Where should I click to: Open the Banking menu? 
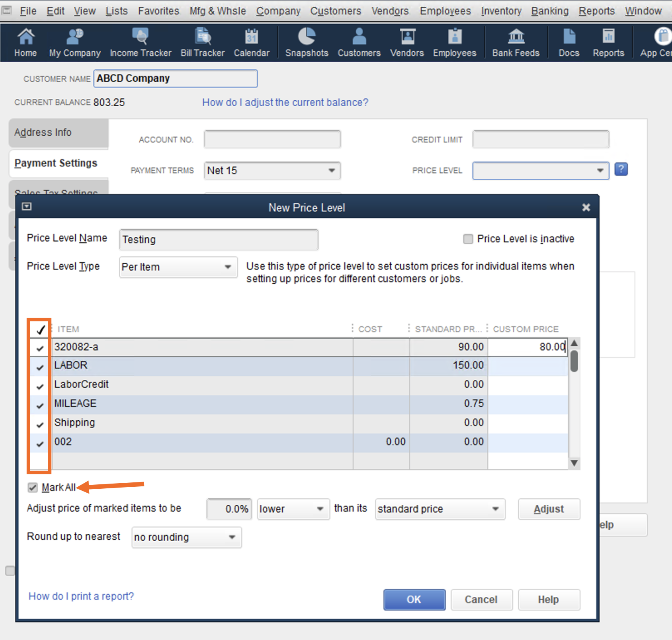click(x=550, y=11)
